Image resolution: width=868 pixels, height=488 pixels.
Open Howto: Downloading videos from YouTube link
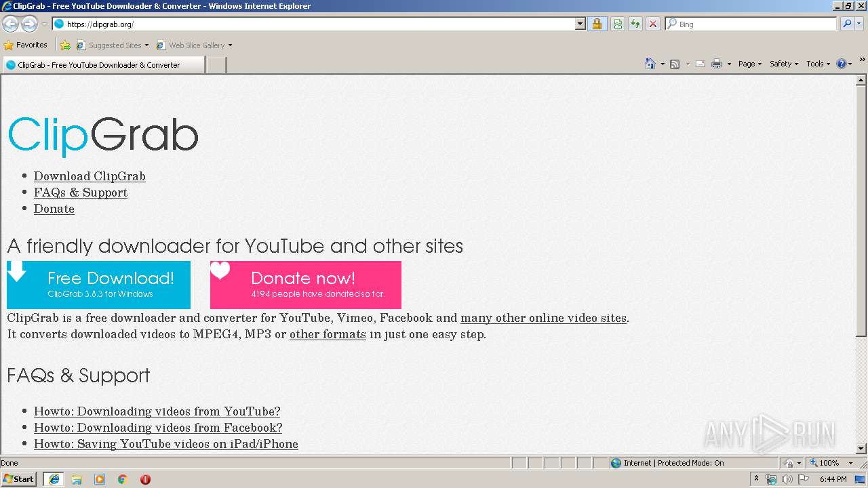157,411
